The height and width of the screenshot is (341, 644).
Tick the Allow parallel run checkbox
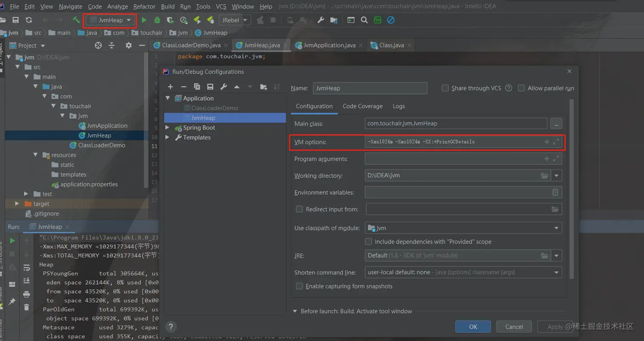[521, 88]
